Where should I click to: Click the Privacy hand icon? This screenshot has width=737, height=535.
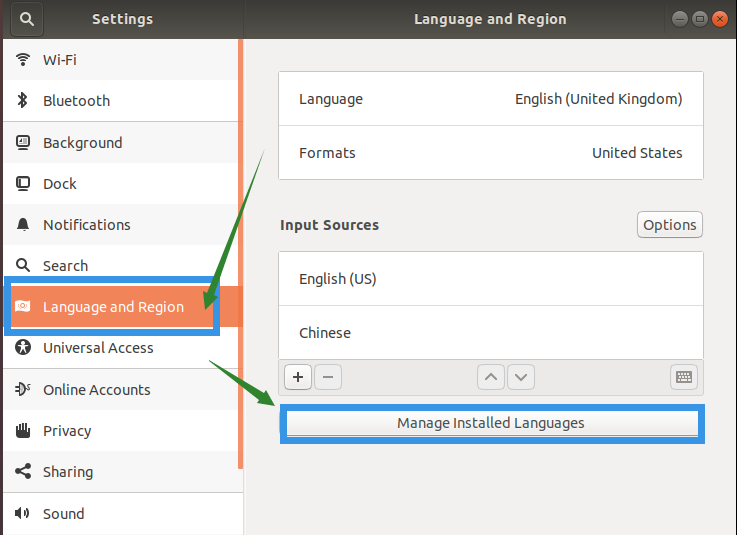[23, 431]
